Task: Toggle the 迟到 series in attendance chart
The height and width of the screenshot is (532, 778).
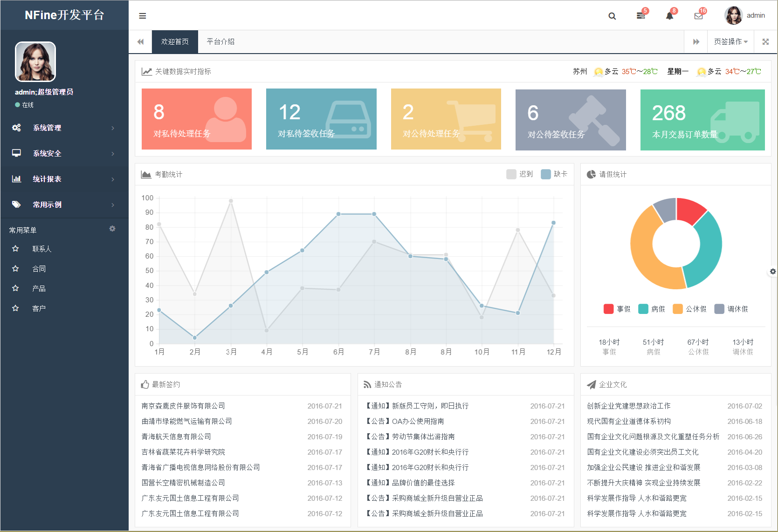Action: pos(511,174)
